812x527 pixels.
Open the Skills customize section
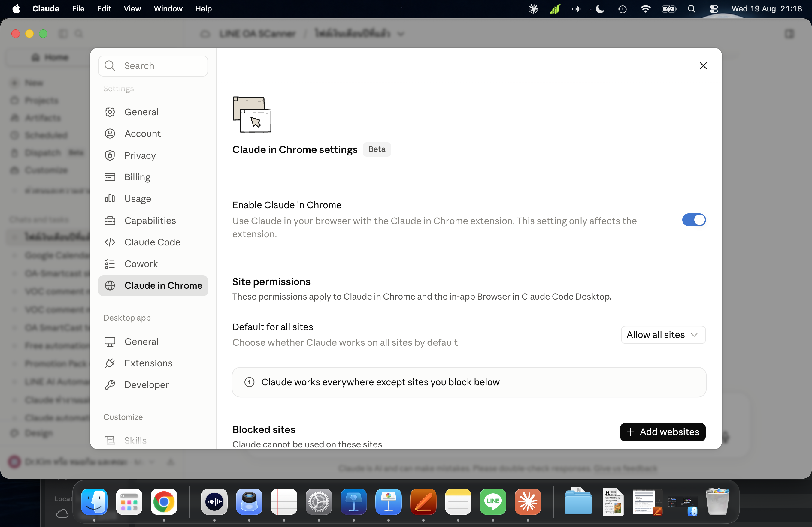pos(153,440)
